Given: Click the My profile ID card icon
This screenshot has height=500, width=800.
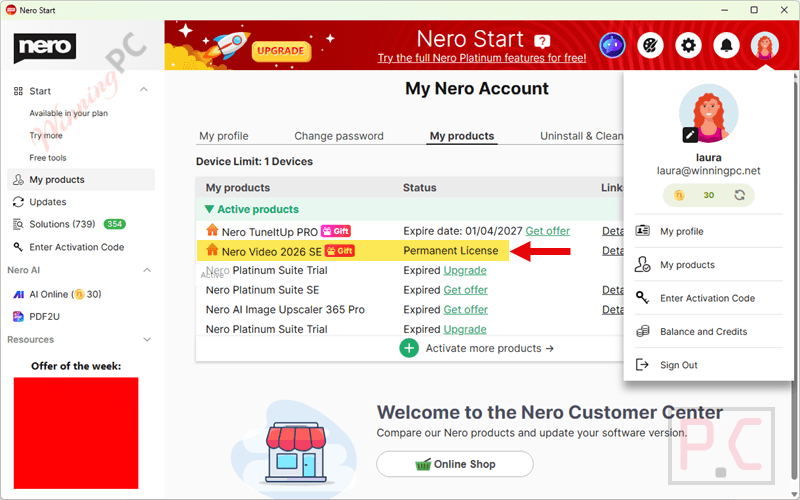Looking at the screenshot, I should [x=642, y=231].
